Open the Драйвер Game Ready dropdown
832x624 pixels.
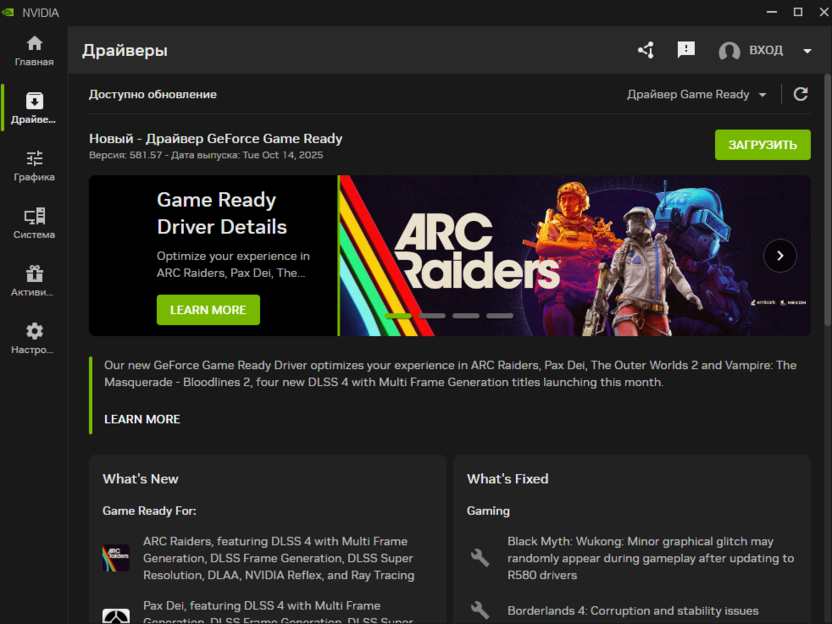697,93
